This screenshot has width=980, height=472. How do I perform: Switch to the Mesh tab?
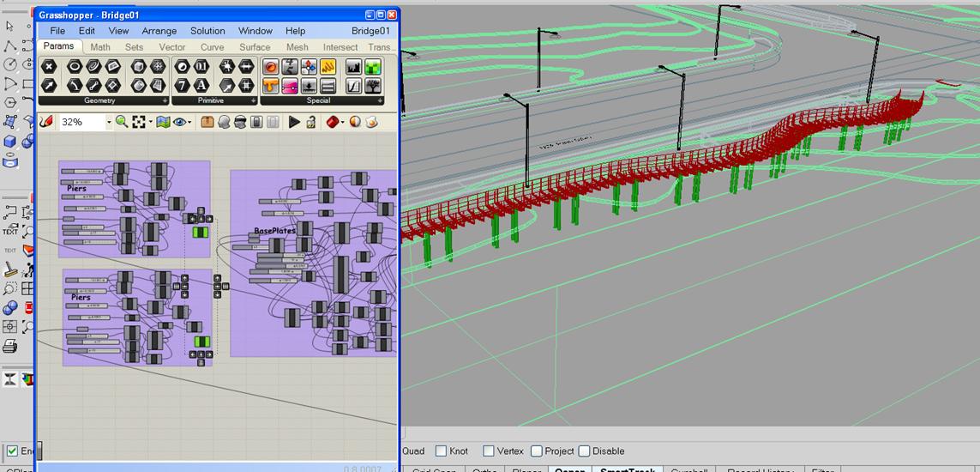tap(297, 47)
